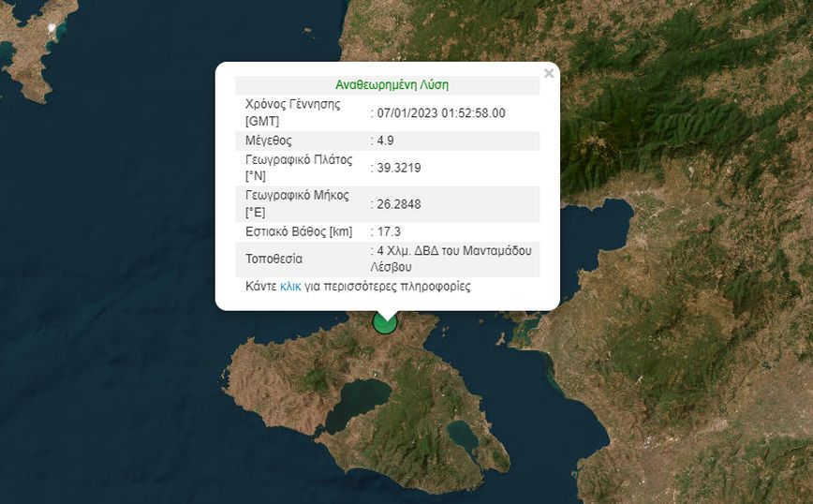Select the location text mentioning Μανταμάδου Λέσβου

tap(454, 259)
